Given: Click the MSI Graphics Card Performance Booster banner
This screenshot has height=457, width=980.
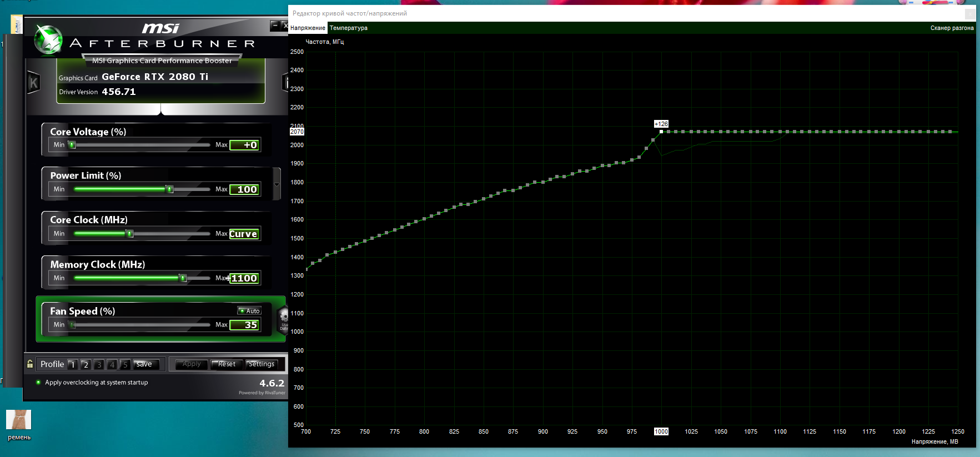Looking at the screenshot, I should tap(162, 61).
